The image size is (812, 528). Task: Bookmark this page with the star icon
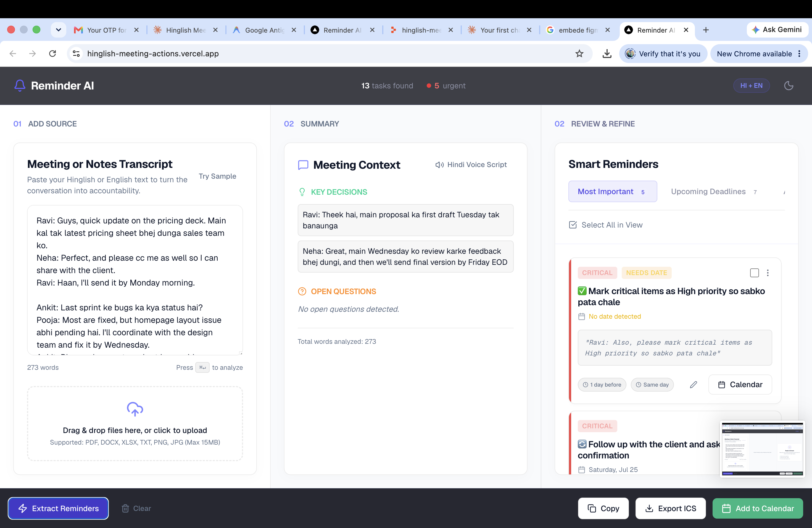click(579, 54)
